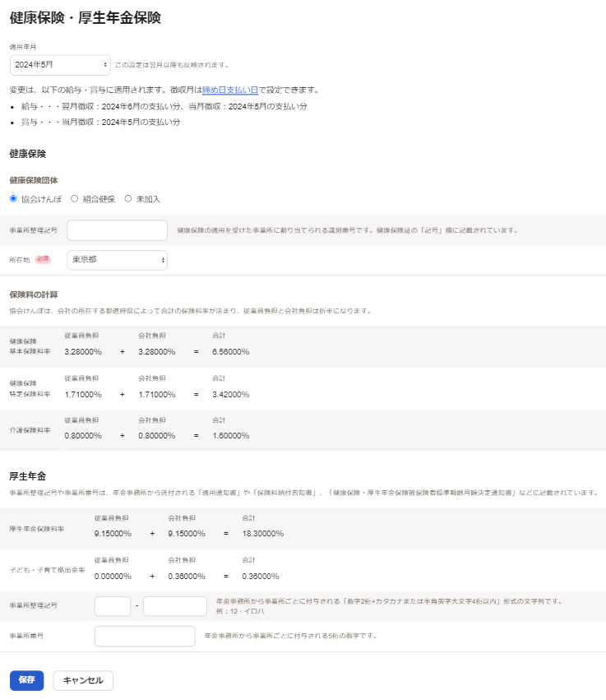This screenshot has height=700, width=606.
Task: Click the 0.00000% employee share value
Action: click(x=113, y=577)
